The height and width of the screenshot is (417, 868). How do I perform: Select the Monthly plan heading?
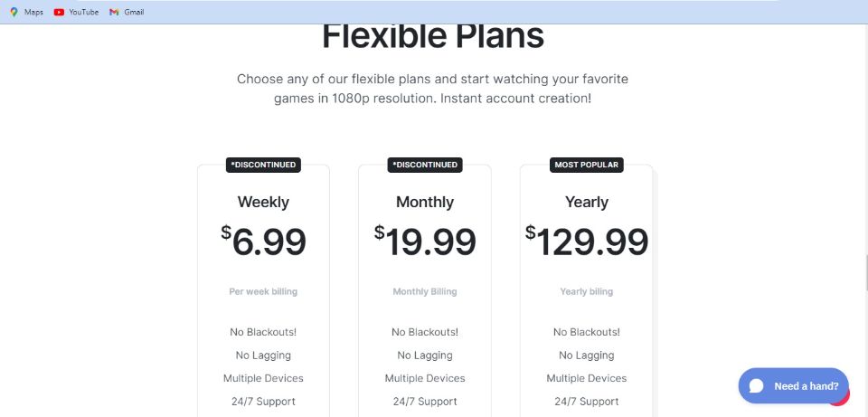tap(425, 202)
